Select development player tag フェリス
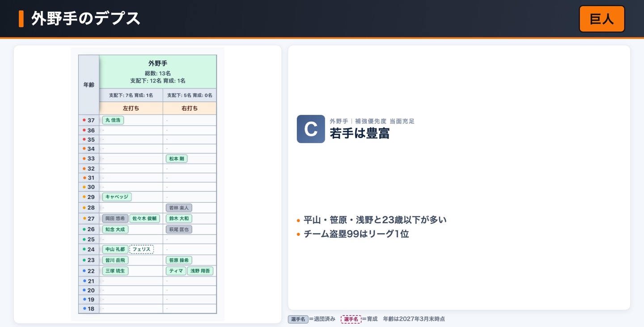This screenshot has width=644, height=327. (141, 249)
